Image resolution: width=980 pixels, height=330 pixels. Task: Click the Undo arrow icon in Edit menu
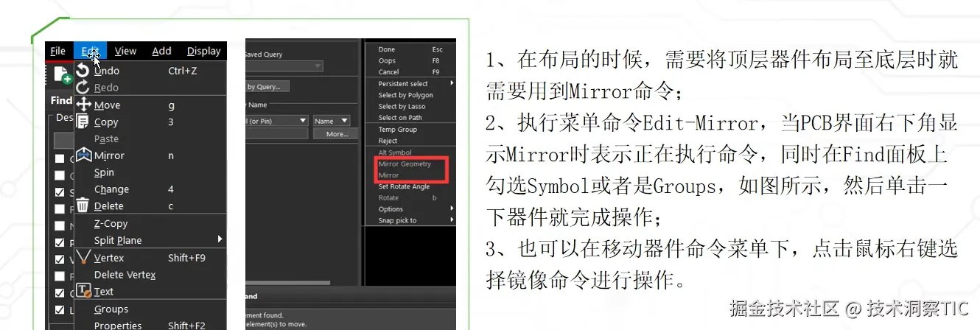coord(83,71)
